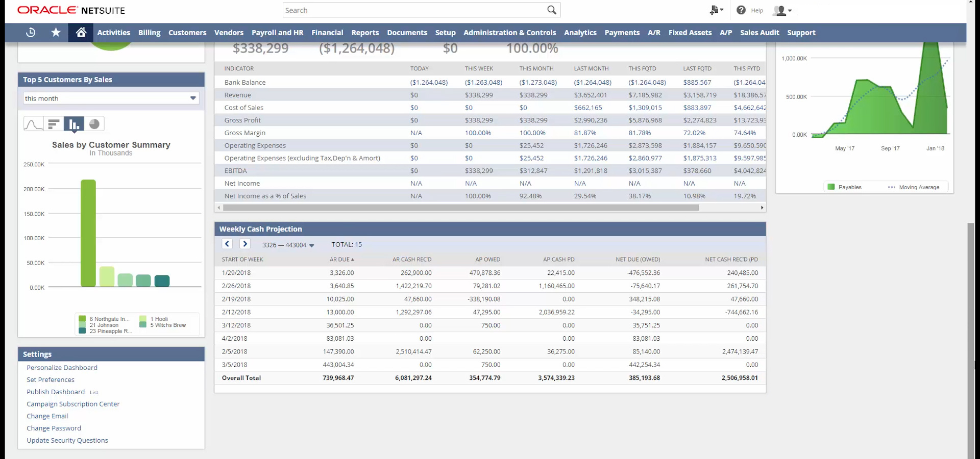
Task: Open the Fixed Assets menu
Action: [690, 33]
